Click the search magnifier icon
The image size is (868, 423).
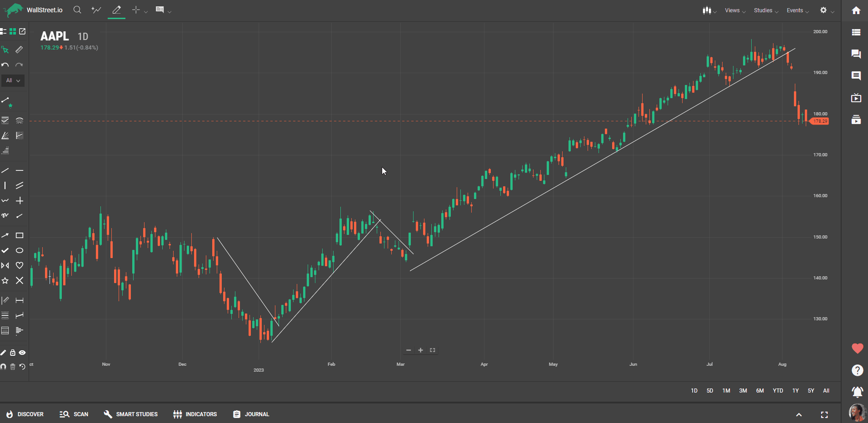(x=77, y=10)
